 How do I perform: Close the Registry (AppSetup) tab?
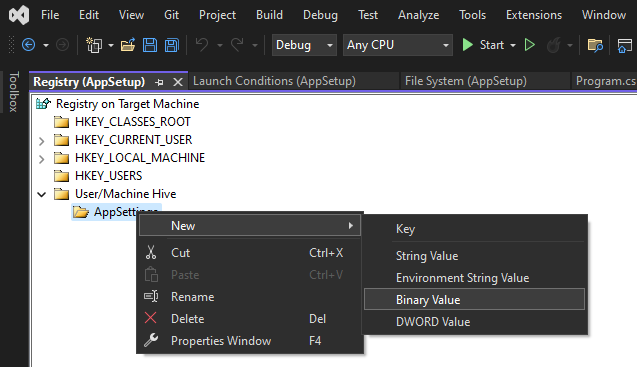178,83
